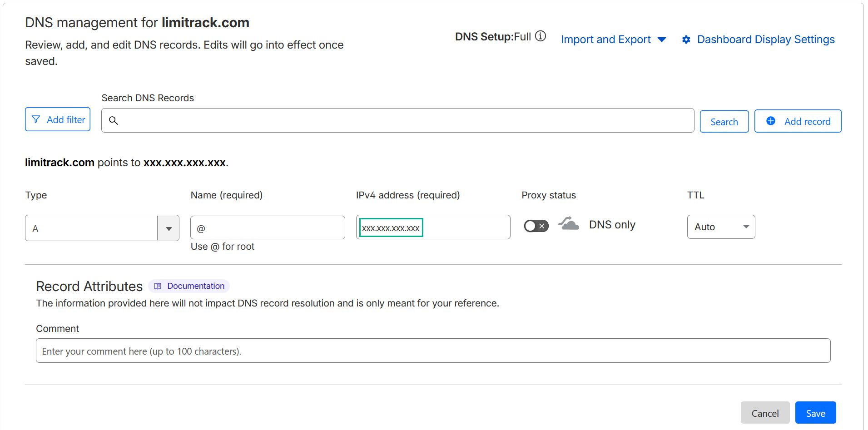
Task: Click the magnifying glass search icon
Action: click(114, 120)
